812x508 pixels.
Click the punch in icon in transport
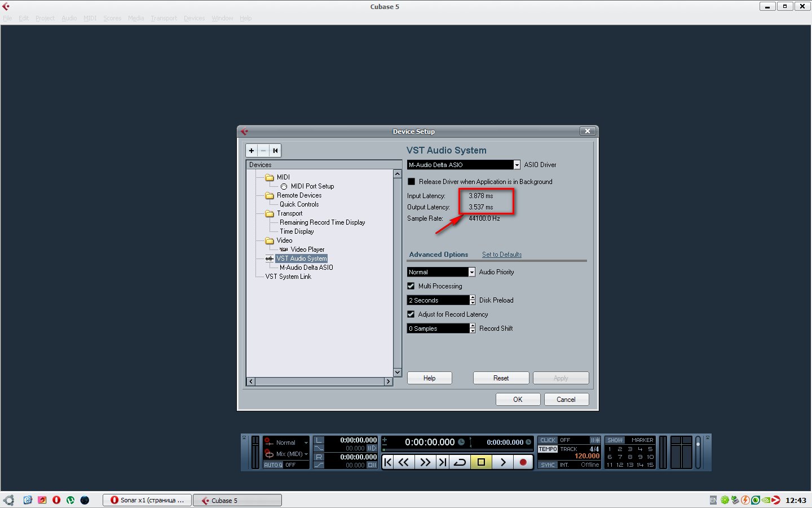(319, 448)
